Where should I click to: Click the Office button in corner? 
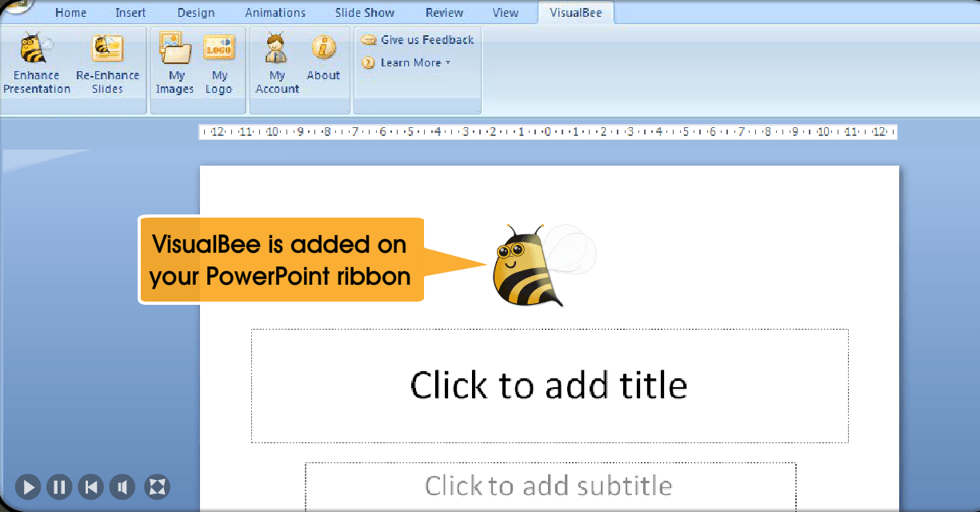pos(16,6)
